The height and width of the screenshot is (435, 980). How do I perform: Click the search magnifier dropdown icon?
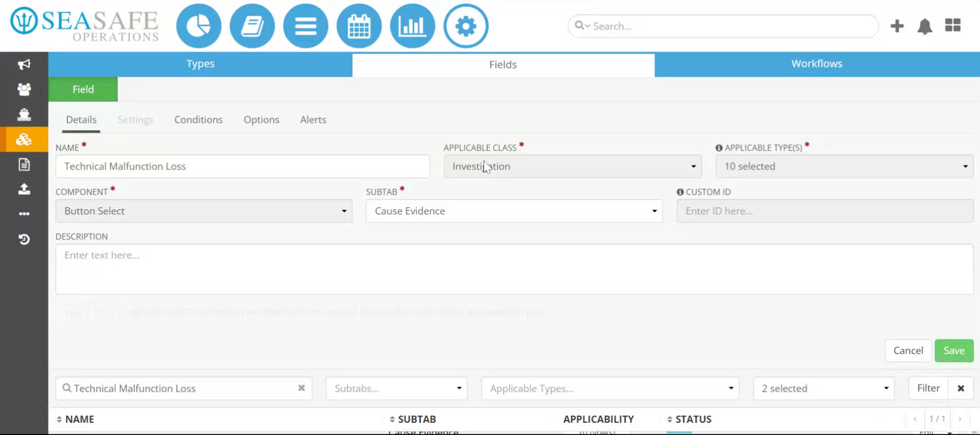tap(582, 26)
